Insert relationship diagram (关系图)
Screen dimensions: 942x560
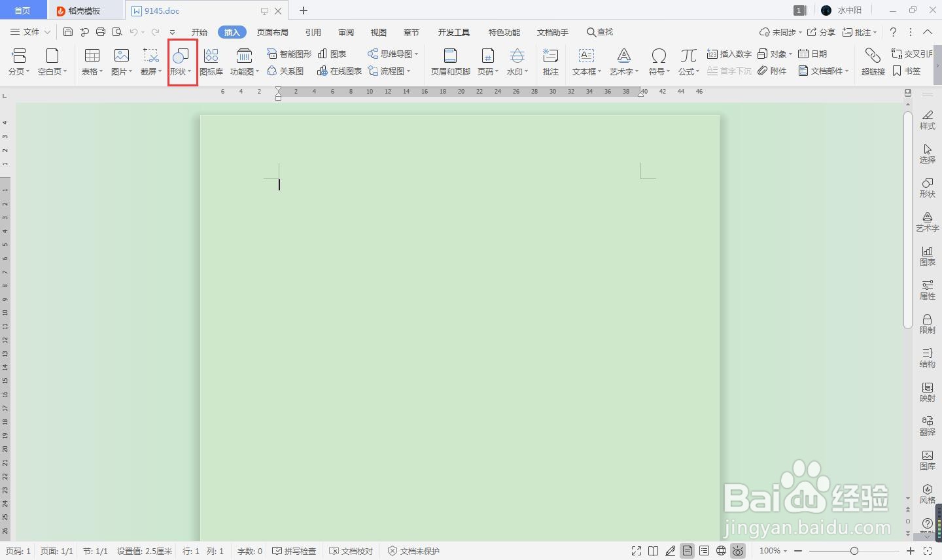[x=285, y=71]
